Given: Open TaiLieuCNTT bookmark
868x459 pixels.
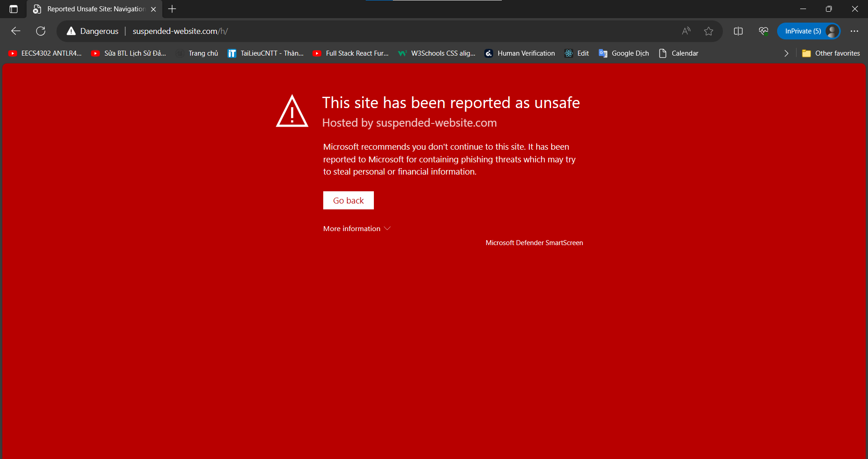Looking at the screenshot, I should 266,53.
